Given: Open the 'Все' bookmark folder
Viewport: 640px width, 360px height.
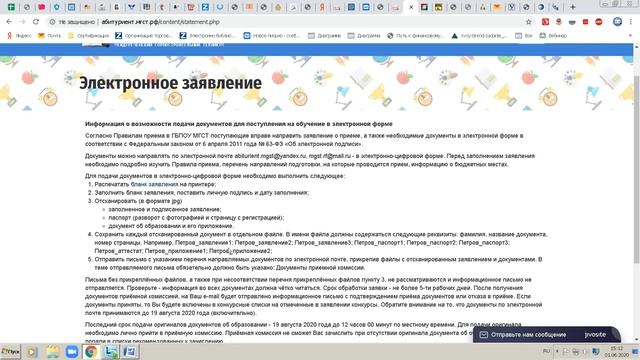Looking at the screenshot, I should (x=524, y=36).
